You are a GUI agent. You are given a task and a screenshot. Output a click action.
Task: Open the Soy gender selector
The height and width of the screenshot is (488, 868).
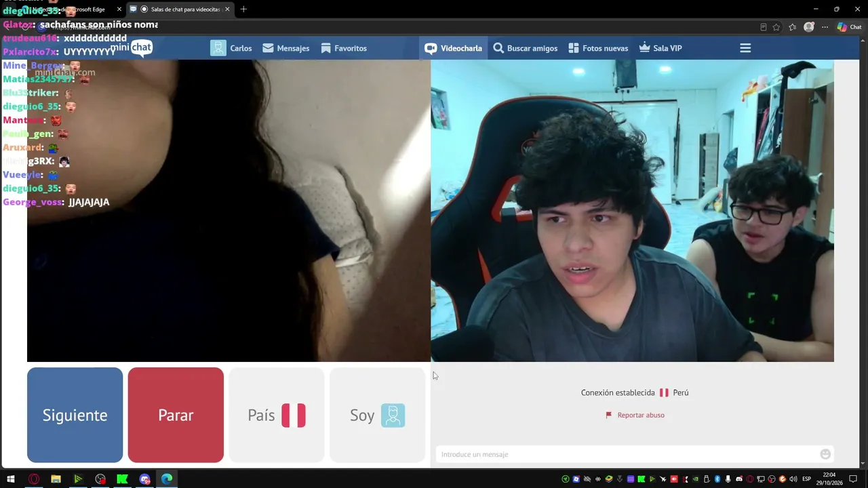coord(377,415)
